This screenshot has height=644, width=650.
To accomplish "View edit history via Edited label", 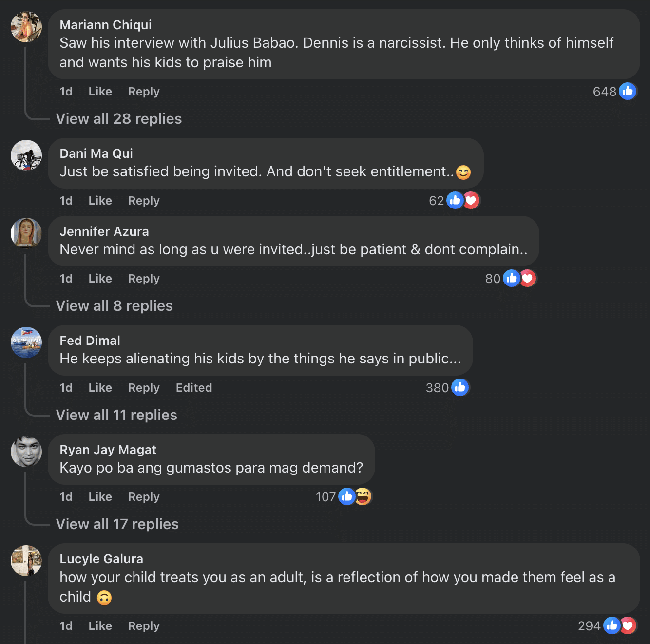I will pyautogui.click(x=194, y=388).
